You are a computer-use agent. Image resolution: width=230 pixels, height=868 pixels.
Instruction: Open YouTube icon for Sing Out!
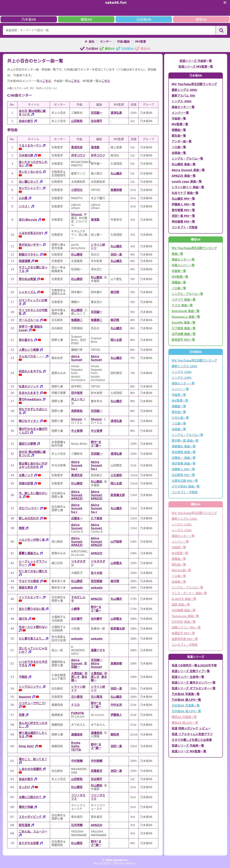[x=40, y=746]
